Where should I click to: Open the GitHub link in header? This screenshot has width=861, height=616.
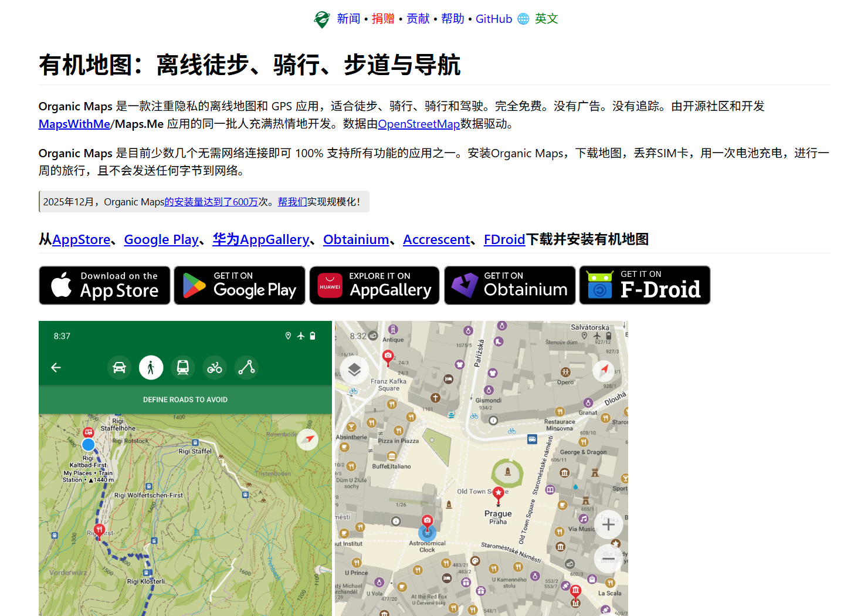(494, 19)
